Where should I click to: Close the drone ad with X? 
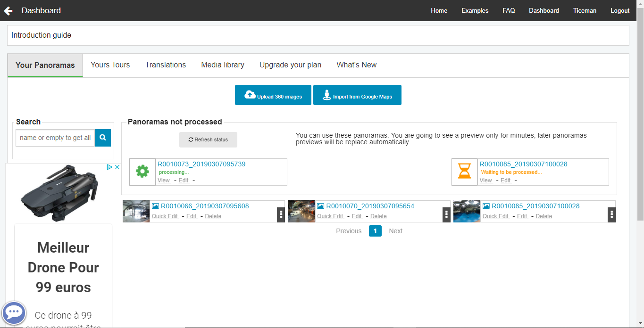pos(117,167)
